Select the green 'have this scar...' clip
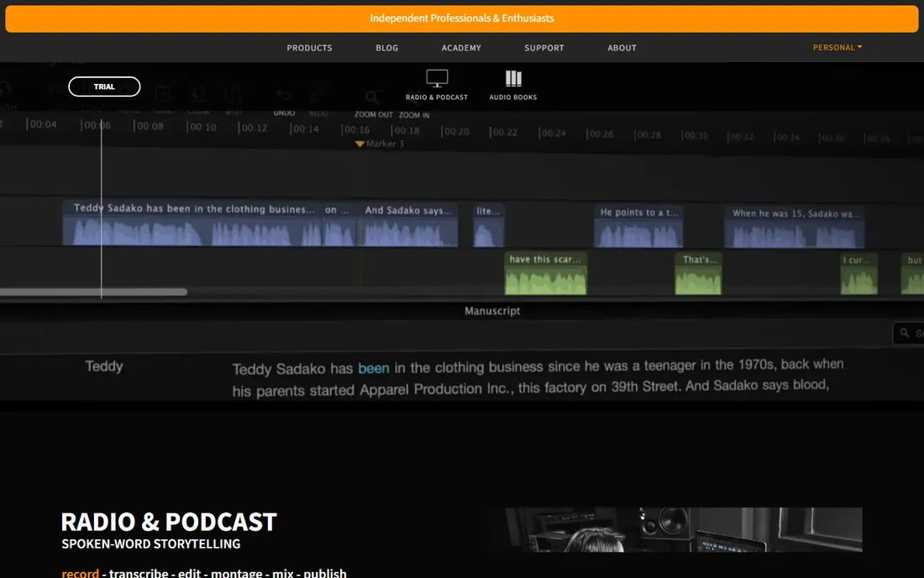 coord(546,273)
